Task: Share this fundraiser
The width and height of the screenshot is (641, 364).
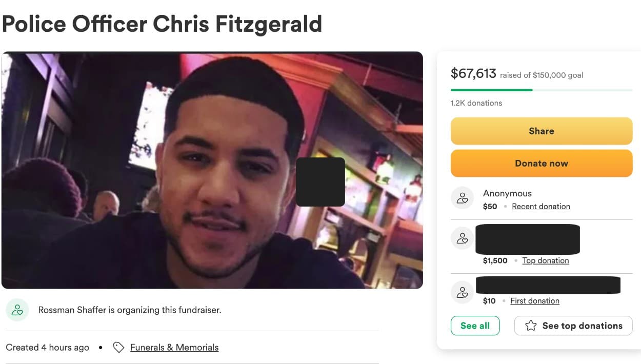Action: 542,131
